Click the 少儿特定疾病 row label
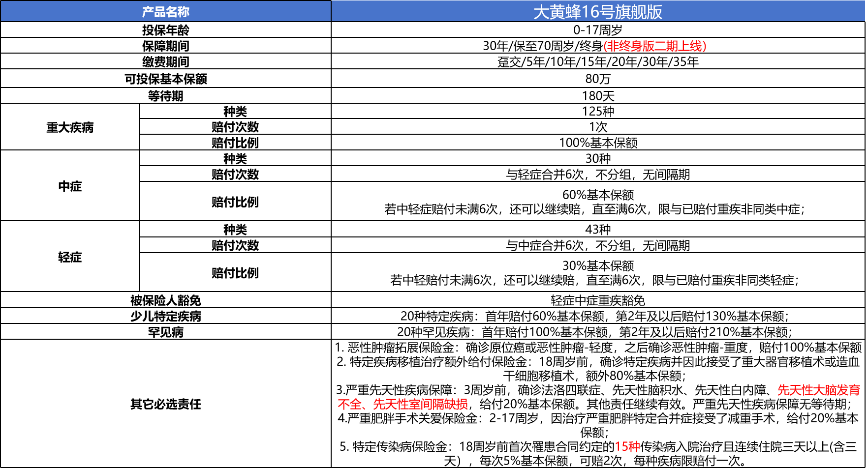Viewport: 868px width, 468px height. click(x=166, y=316)
